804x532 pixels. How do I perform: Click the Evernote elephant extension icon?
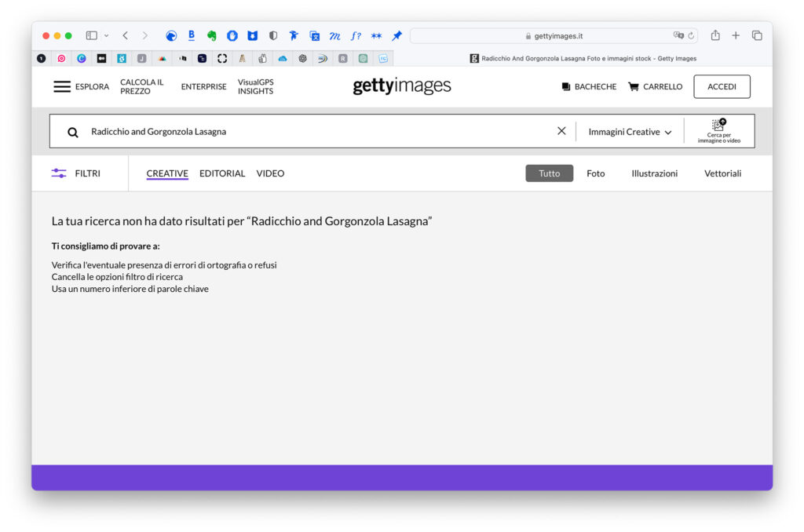pyautogui.click(x=211, y=35)
